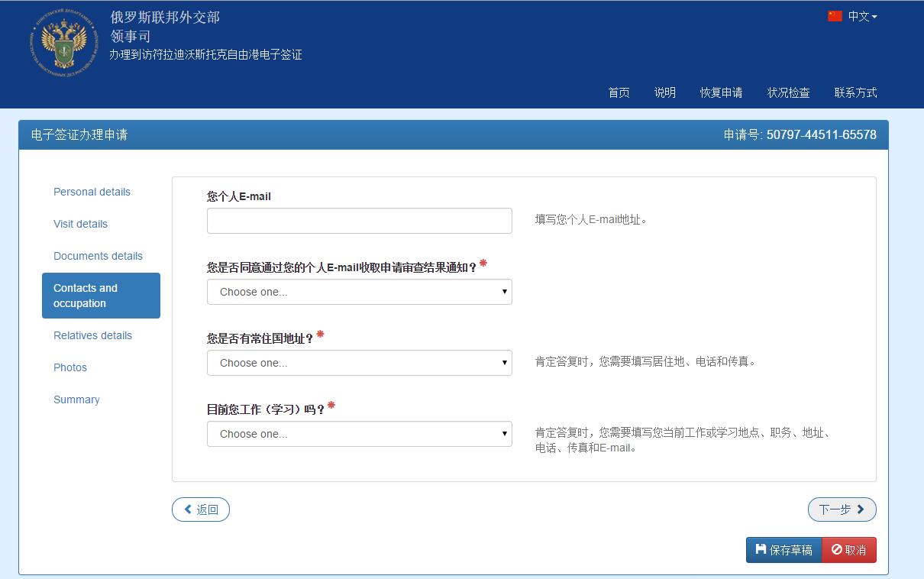Select the Summary section in the sidebar
The height and width of the screenshot is (579, 924).
(76, 399)
